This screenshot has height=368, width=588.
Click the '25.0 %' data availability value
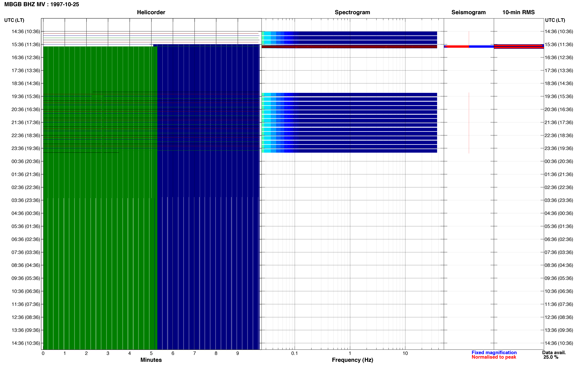[x=551, y=357]
